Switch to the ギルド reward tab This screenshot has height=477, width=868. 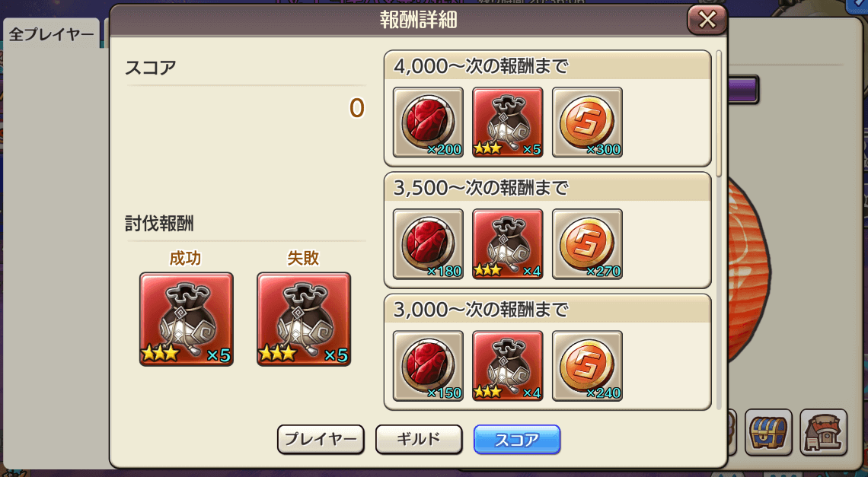pos(419,440)
